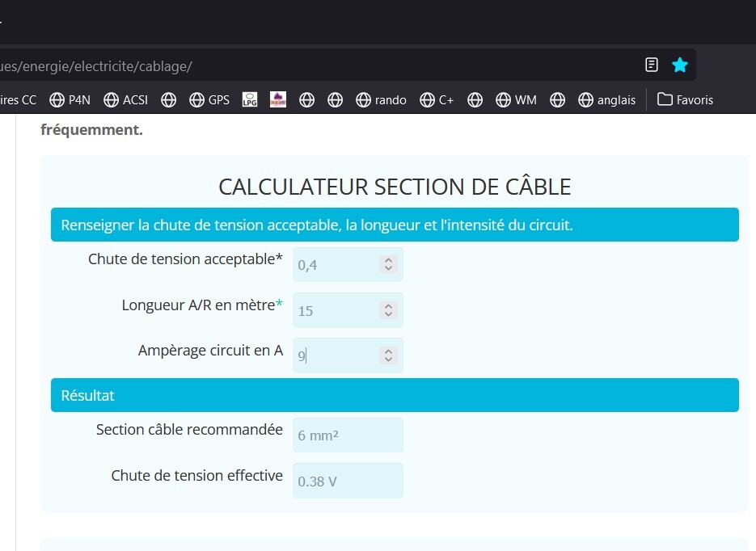
Task: Click the reader view icon in address bar
Action: pyautogui.click(x=652, y=65)
